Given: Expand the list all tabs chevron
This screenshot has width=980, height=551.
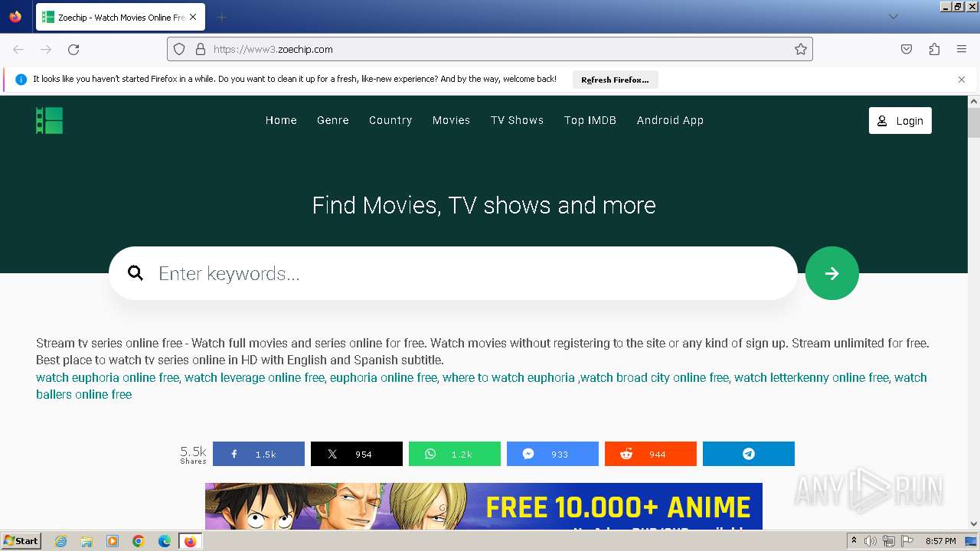Looking at the screenshot, I should point(893,17).
